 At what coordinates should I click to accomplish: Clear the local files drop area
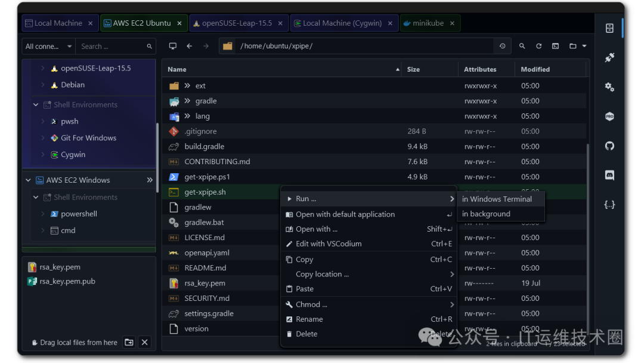point(144,343)
